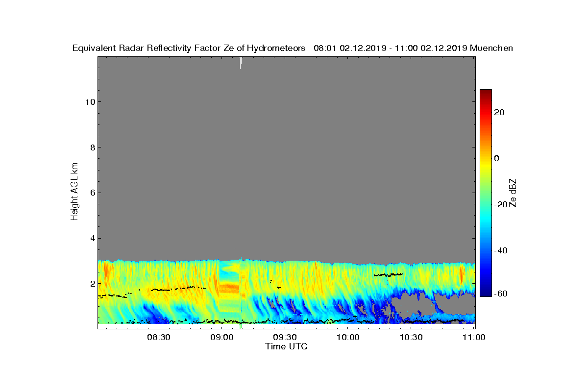588x392 pixels.
Task: Click the colorbar tick label '20'
Action: (x=500, y=113)
